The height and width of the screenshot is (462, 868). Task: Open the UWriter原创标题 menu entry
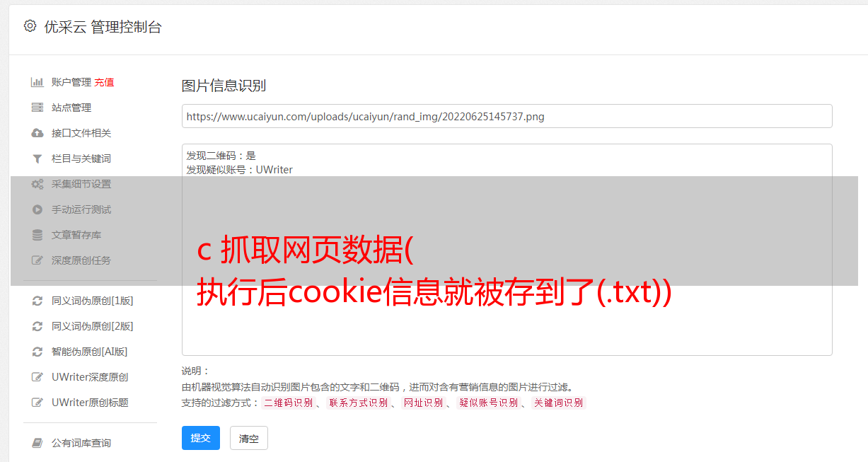(90, 403)
